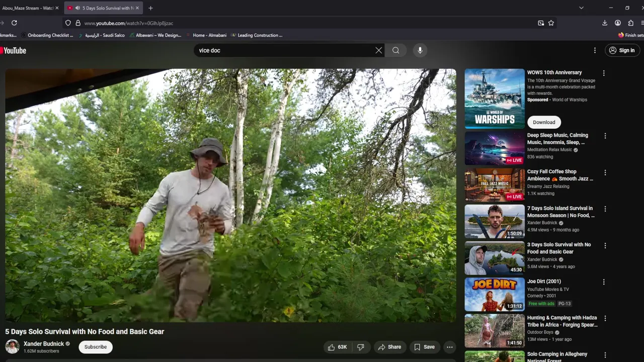Open options for 3 Days Solo Survival
This screenshot has height=362, width=644.
pos(605,245)
